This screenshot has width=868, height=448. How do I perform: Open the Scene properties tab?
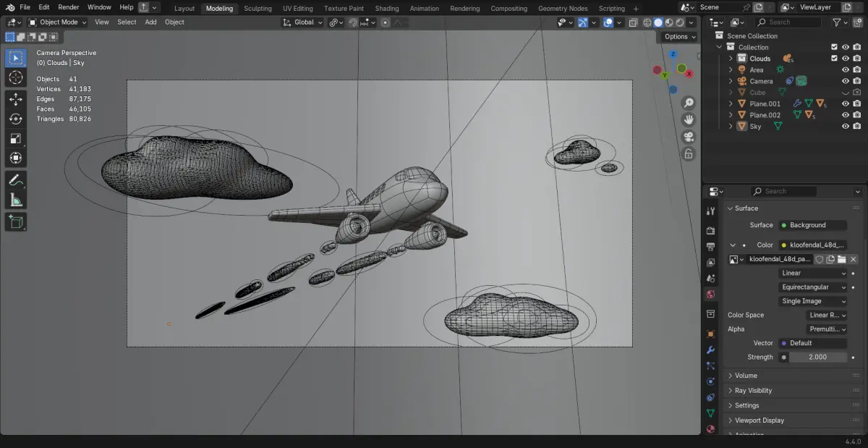pos(710,279)
